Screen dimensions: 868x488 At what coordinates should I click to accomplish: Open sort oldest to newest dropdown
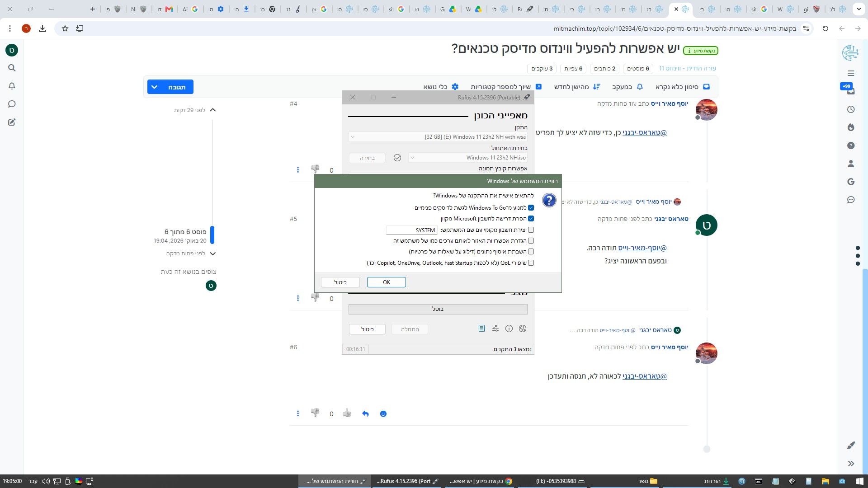pyautogui.click(x=577, y=87)
